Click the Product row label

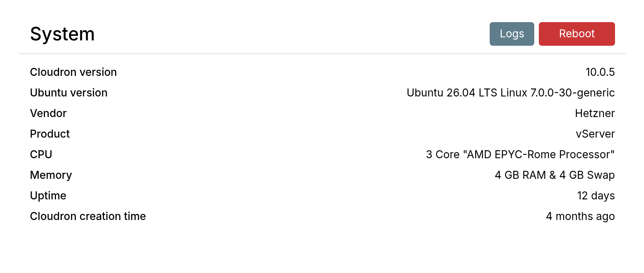50,134
